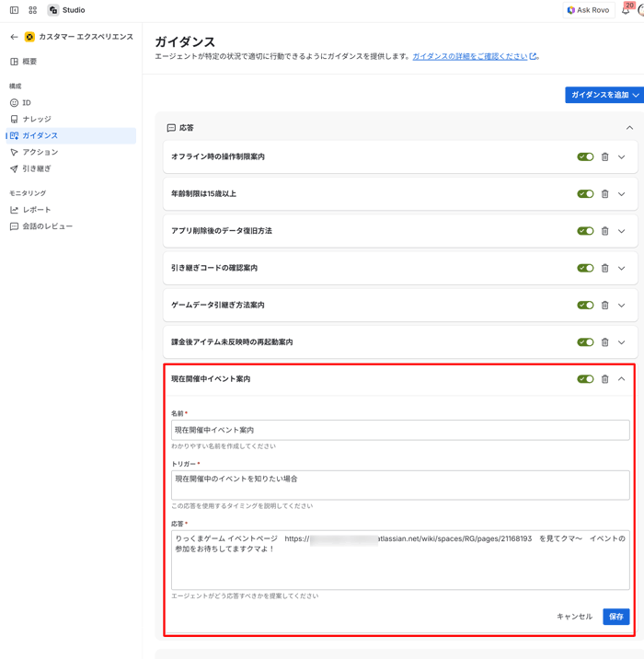Click into the 名前 input field

coord(400,430)
